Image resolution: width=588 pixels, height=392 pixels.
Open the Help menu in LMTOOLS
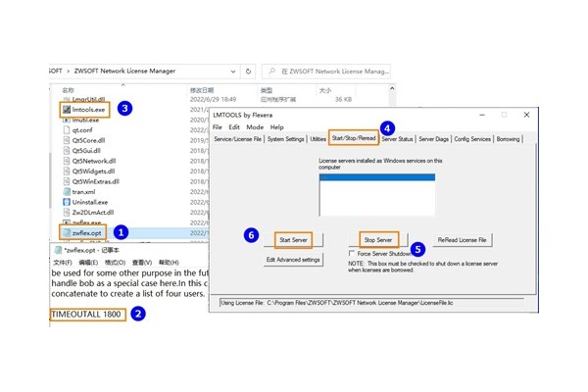277,127
